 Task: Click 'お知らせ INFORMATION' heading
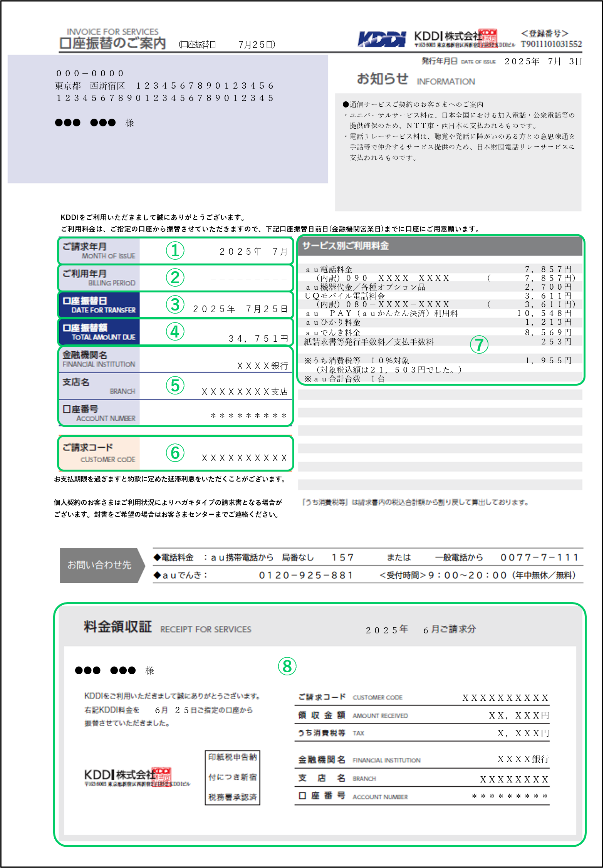point(416,79)
